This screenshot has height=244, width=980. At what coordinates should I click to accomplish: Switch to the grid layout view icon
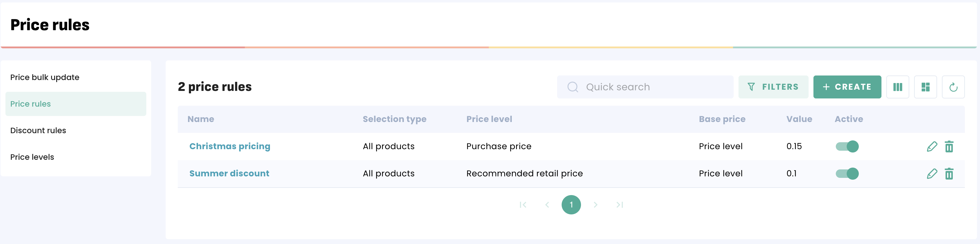pyautogui.click(x=925, y=87)
